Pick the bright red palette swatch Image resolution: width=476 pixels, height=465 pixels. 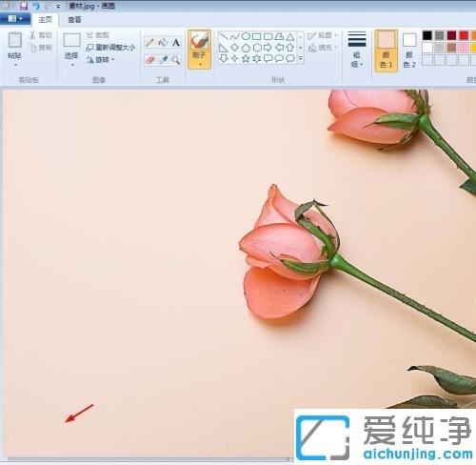pyautogui.click(x=464, y=35)
